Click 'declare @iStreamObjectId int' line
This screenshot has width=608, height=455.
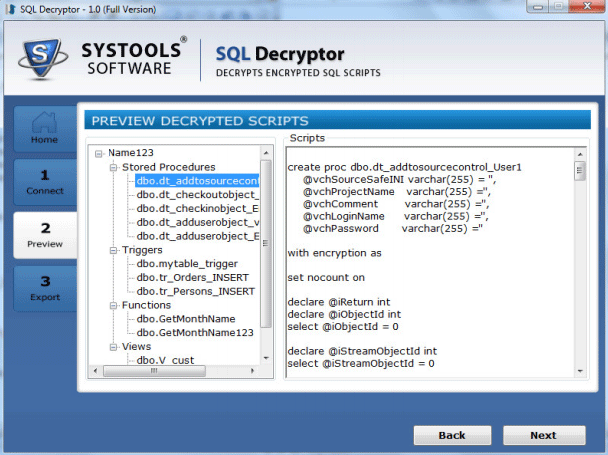pyautogui.click(x=362, y=351)
